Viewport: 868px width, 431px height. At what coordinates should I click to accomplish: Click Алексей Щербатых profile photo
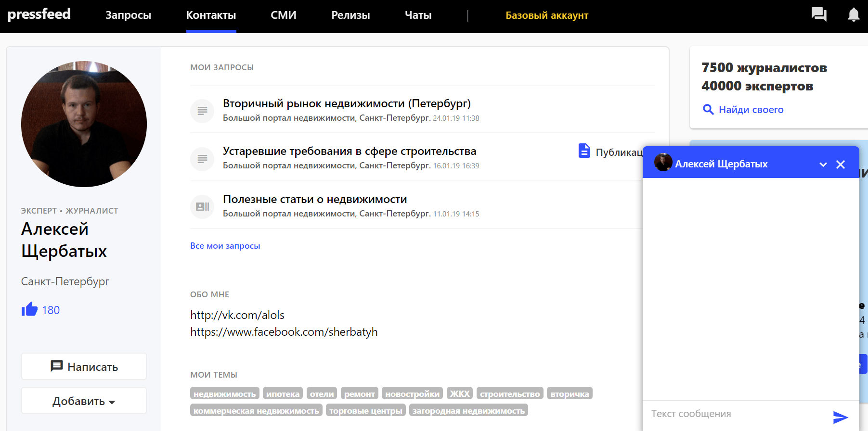coord(84,124)
